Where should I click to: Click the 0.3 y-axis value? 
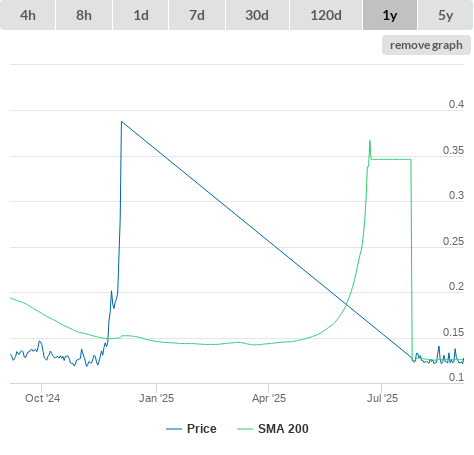point(456,195)
